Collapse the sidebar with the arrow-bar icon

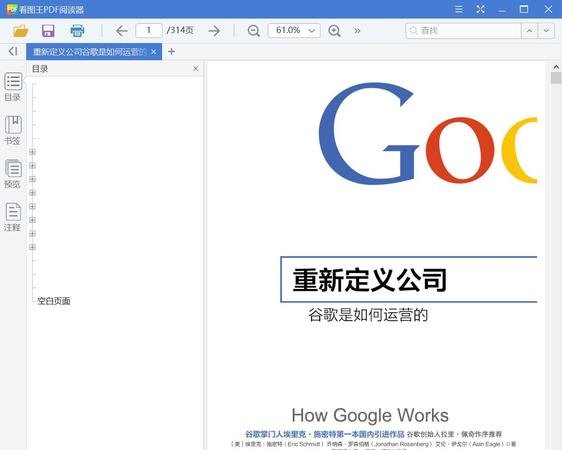tap(13, 51)
